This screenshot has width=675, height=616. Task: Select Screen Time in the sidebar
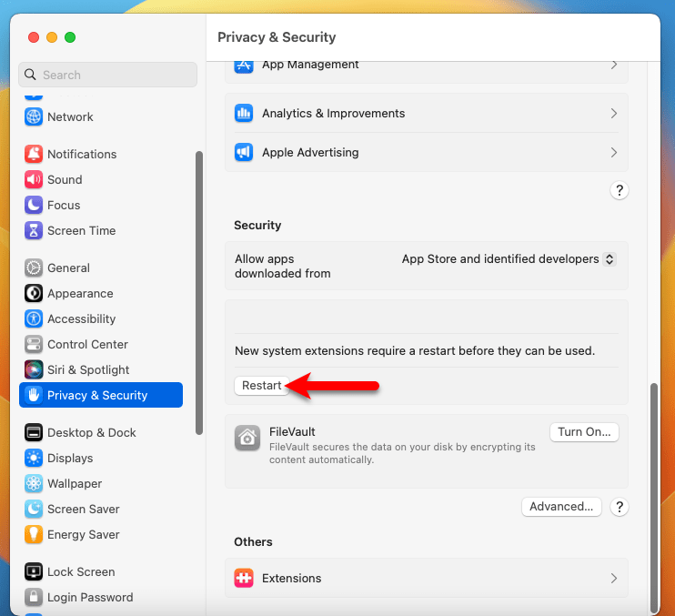[x=81, y=230]
